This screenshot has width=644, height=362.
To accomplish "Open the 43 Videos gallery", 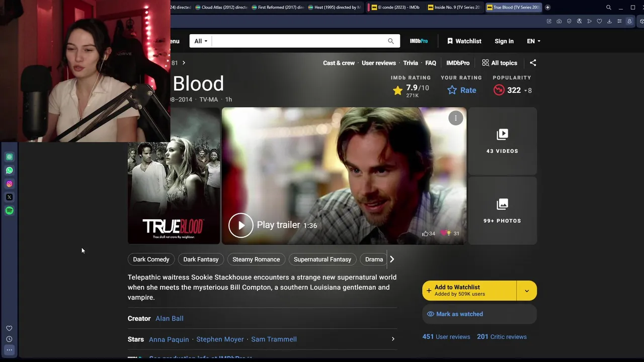I will click(x=502, y=141).
